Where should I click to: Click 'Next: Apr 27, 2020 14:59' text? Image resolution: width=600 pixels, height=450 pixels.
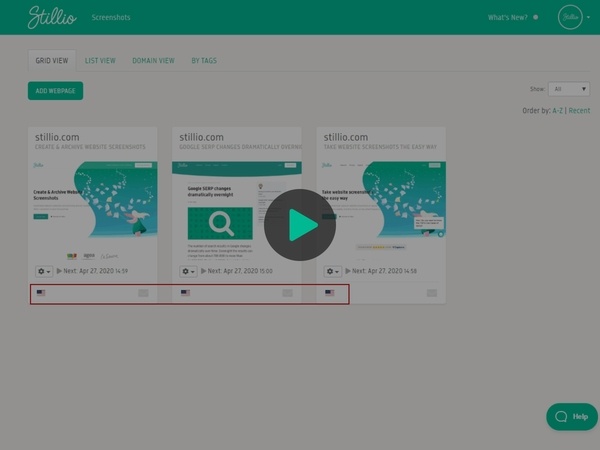96,271
